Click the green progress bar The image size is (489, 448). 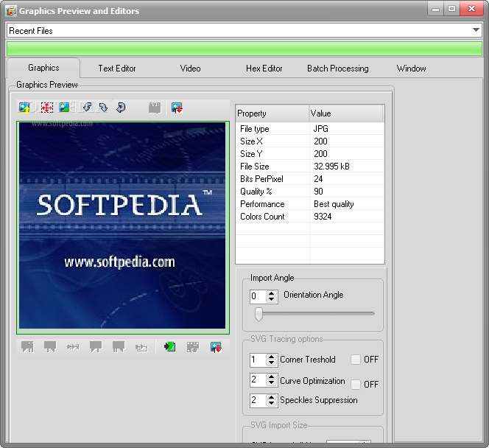coord(245,49)
